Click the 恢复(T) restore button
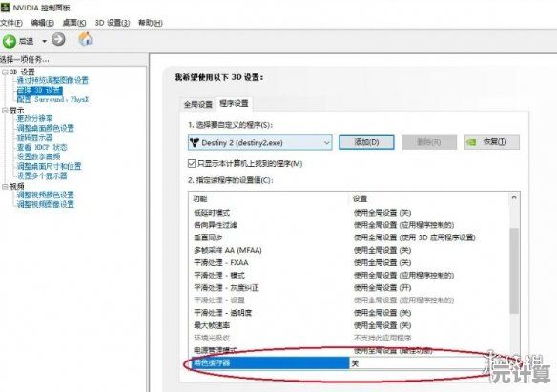Viewport: 557px width, 392px height. tap(492, 142)
